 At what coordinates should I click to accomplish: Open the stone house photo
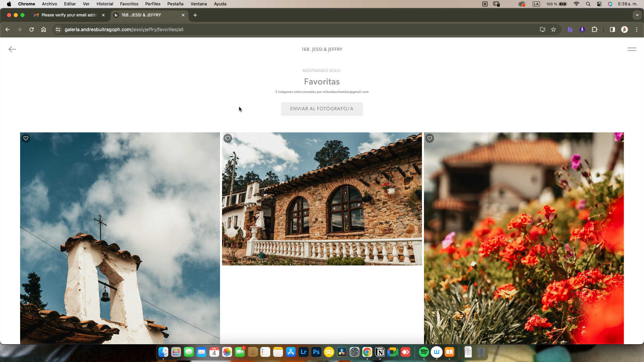tap(322, 199)
